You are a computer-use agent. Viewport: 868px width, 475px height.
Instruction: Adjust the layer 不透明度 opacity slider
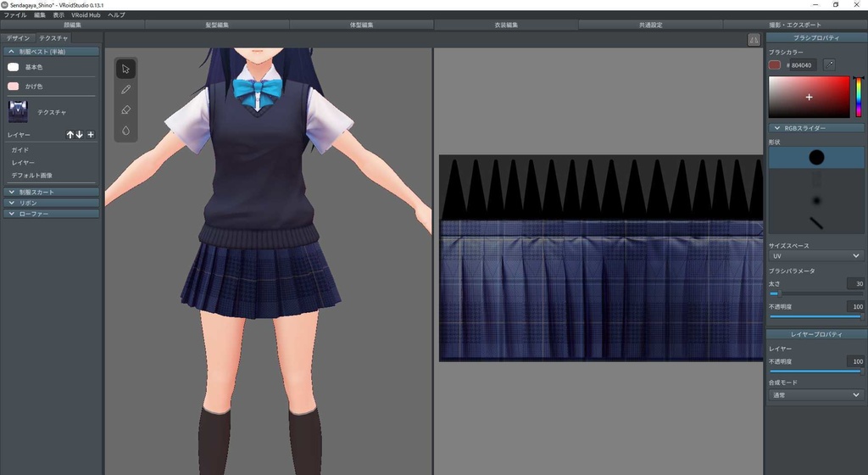point(816,372)
